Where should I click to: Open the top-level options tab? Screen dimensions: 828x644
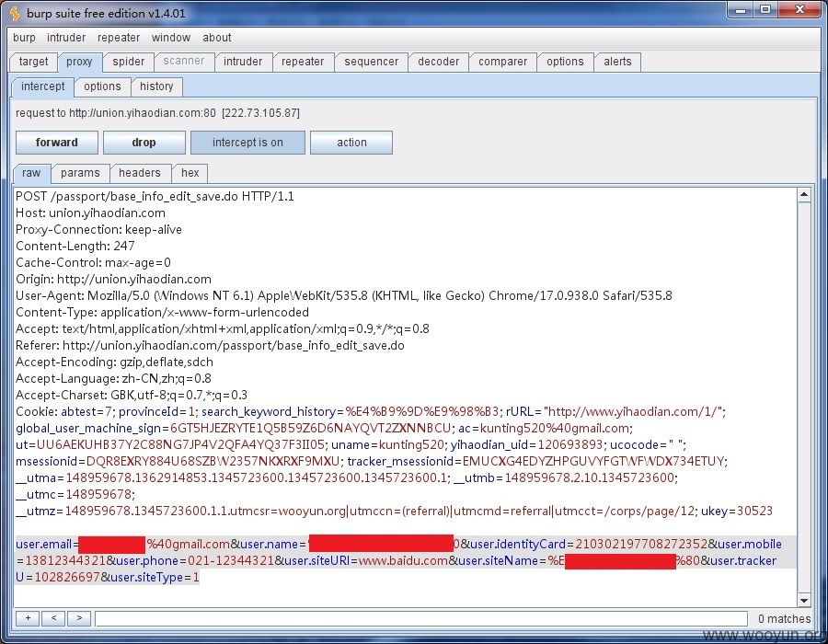point(565,62)
